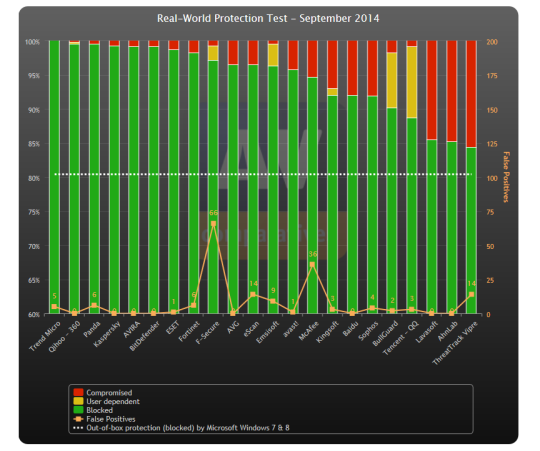Click the BullGuard yellow user-dependent segment

(x=392, y=80)
